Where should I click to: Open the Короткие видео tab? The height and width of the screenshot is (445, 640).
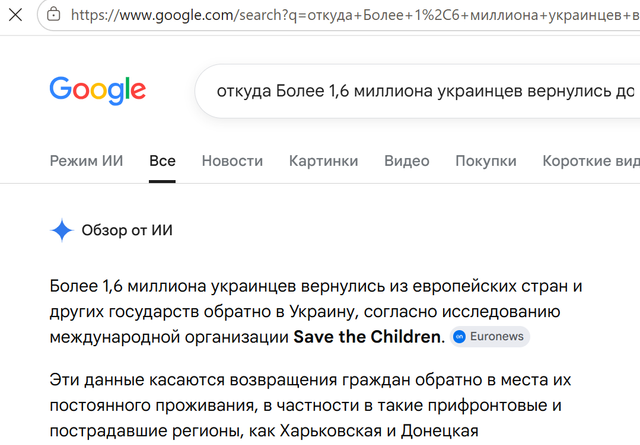pyautogui.click(x=591, y=161)
